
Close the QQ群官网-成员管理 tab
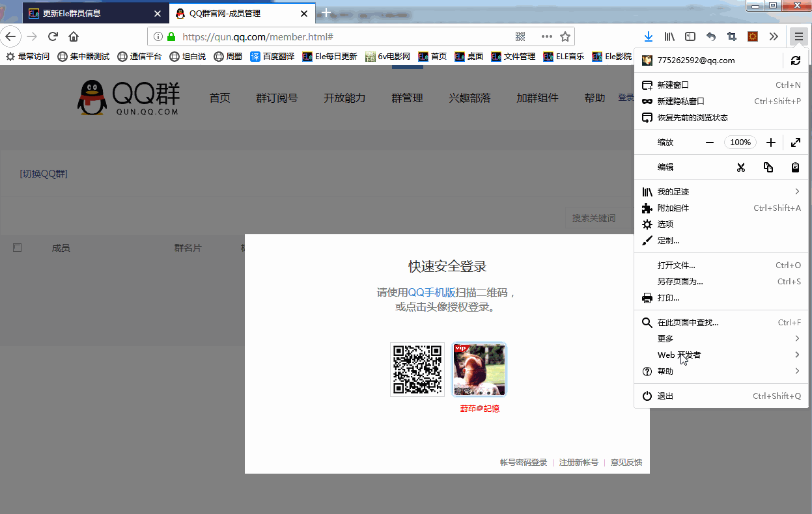(304, 13)
